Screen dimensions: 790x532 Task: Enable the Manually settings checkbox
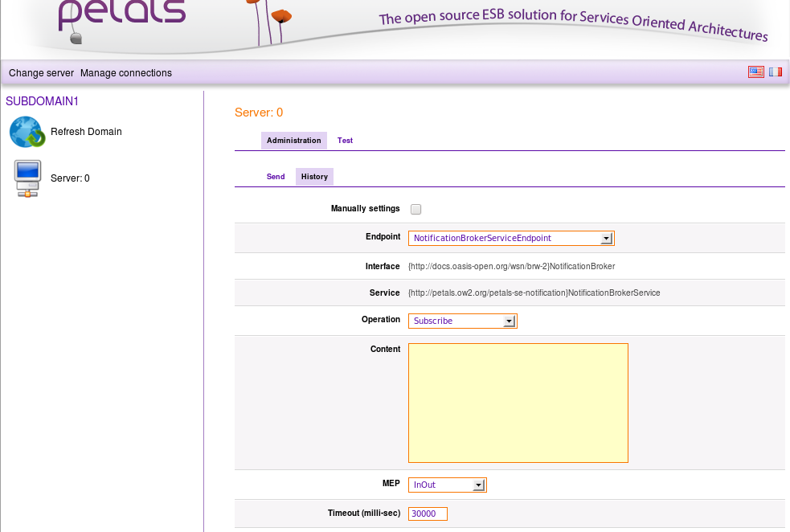tap(415, 210)
